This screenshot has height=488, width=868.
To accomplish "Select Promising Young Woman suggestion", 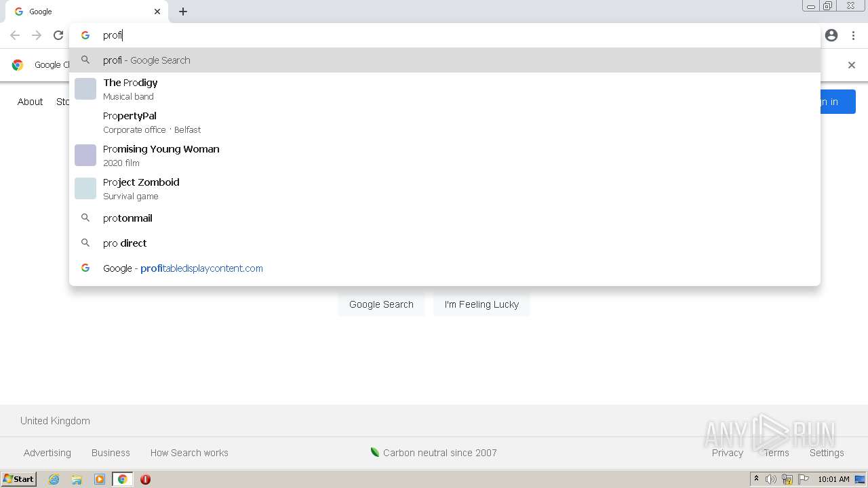I will [x=445, y=155].
